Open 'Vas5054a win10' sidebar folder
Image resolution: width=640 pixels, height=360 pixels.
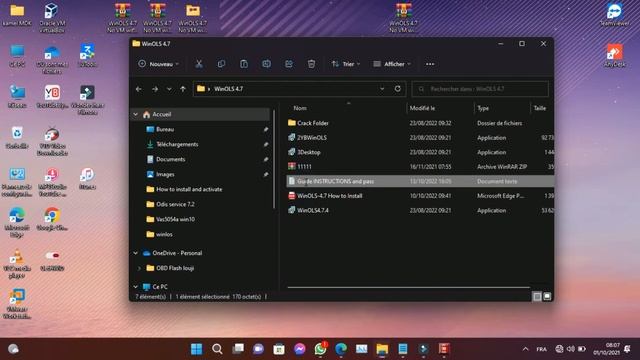tap(175, 219)
